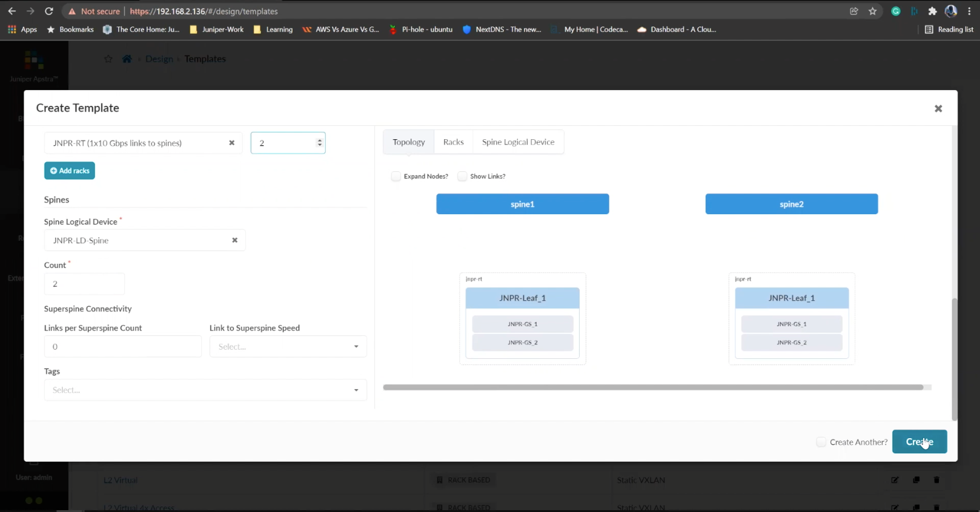Screen dimensions: 980x512
Task: Open the L2 Virtual template link
Action: click(121, 480)
